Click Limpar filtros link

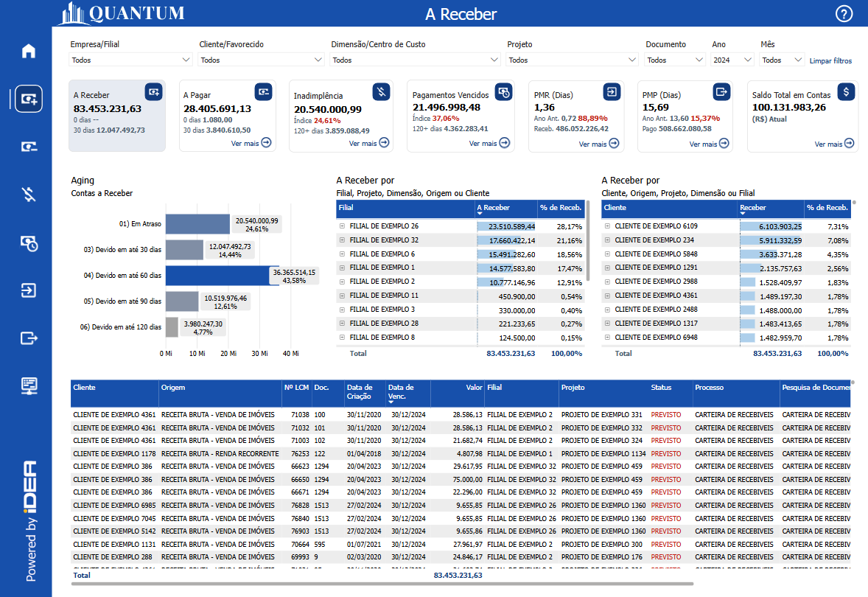830,60
